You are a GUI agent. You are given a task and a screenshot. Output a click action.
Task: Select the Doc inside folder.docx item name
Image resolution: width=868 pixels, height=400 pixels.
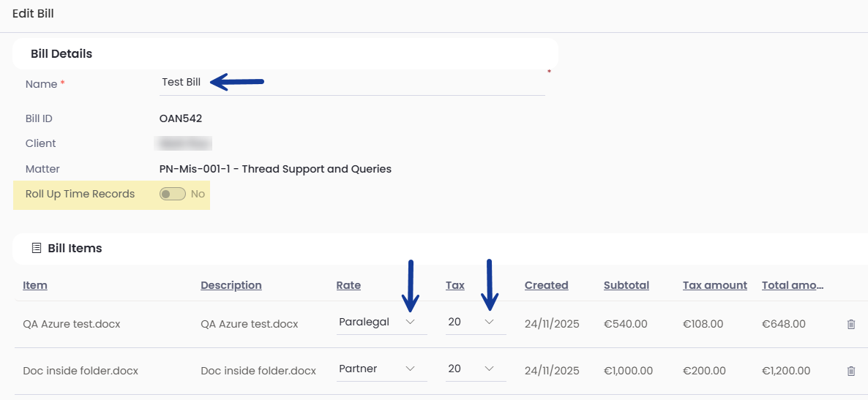[81, 371]
